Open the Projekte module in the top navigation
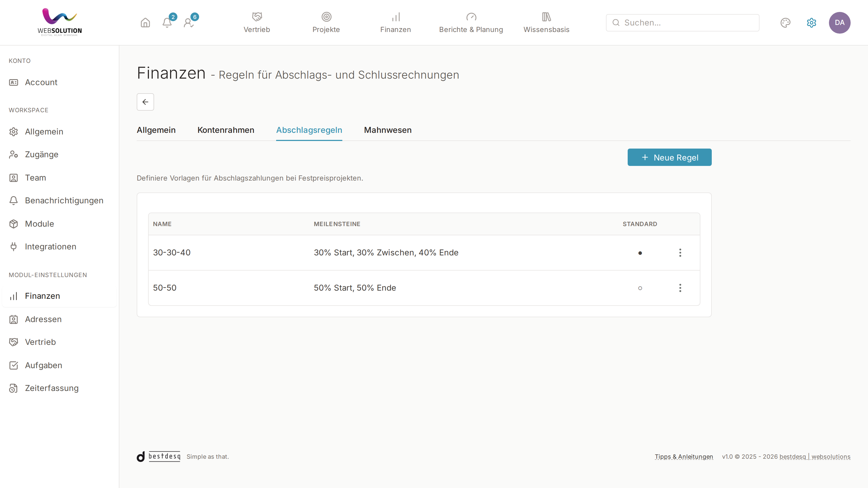Image resolution: width=868 pixels, height=488 pixels. pos(326,23)
